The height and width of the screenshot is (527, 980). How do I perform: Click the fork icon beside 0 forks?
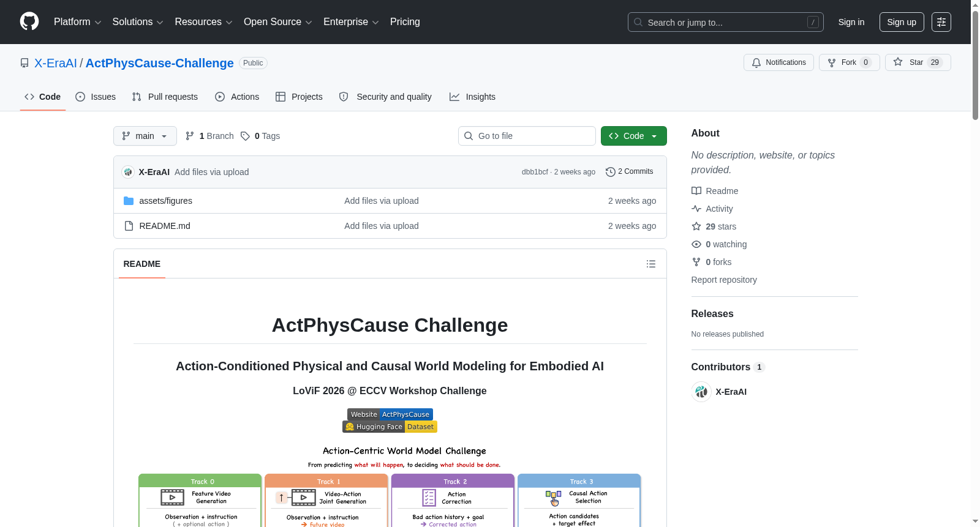click(696, 262)
